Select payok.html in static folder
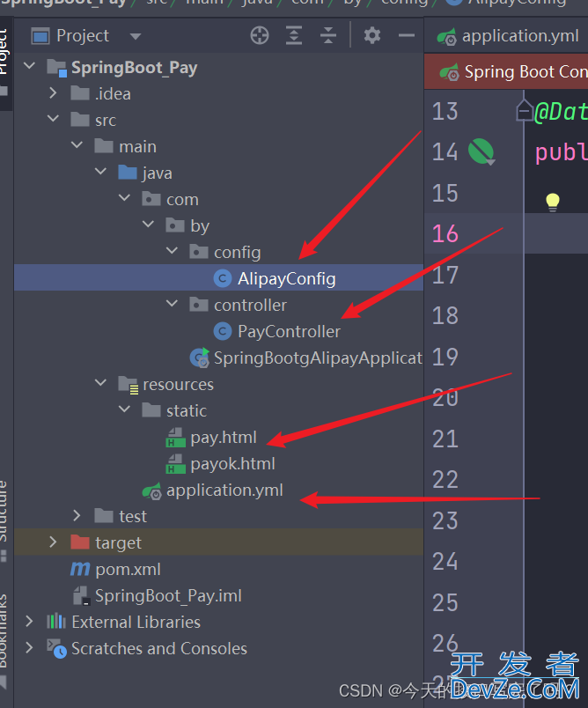Image resolution: width=588 pixels, height=708 pixels. [x=233, y=464]
